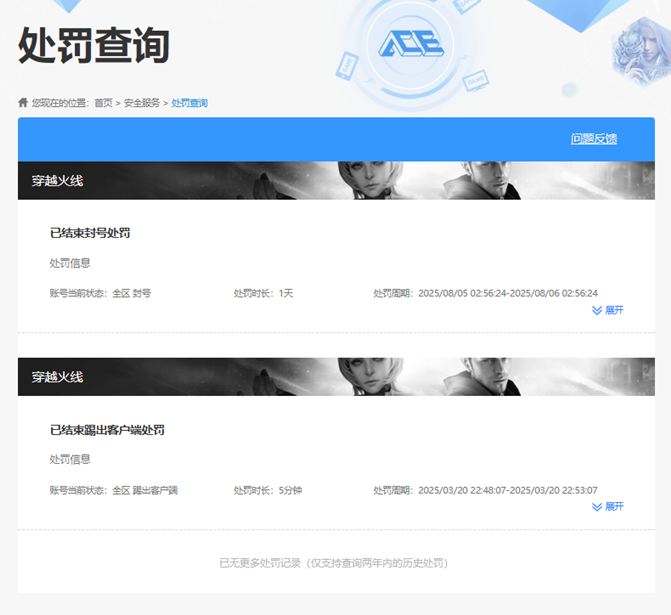This screenshot has height=615, width=671.
Task: Click the ACE logo at top
Action: (411, 44)
